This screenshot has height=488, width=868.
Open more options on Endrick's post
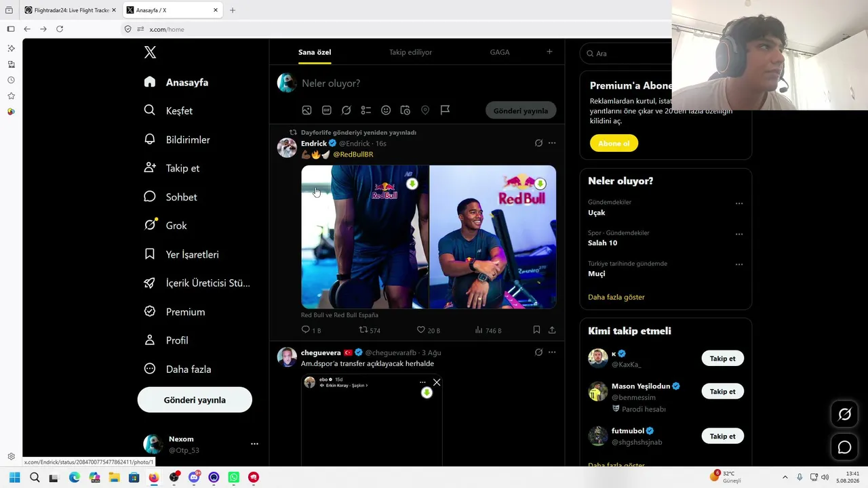552,143
